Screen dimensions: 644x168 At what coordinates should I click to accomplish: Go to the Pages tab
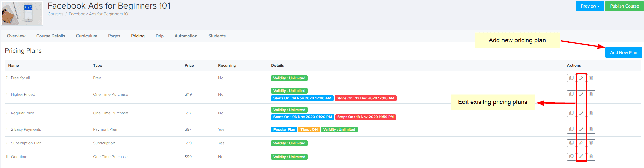114,36
